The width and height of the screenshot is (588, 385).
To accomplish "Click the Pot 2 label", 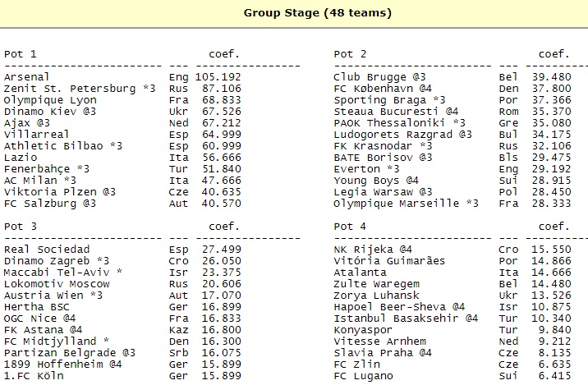I will (x=350, y=54).
